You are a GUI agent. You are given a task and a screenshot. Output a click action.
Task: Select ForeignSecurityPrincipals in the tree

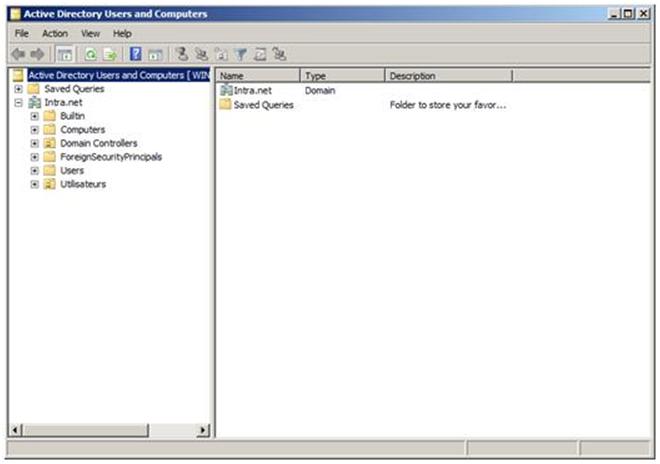tap(111, 157)
